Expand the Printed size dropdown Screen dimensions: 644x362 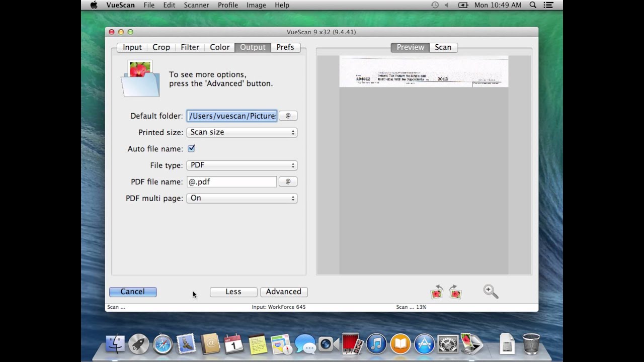pyautogui.click(x=242, y=132)
